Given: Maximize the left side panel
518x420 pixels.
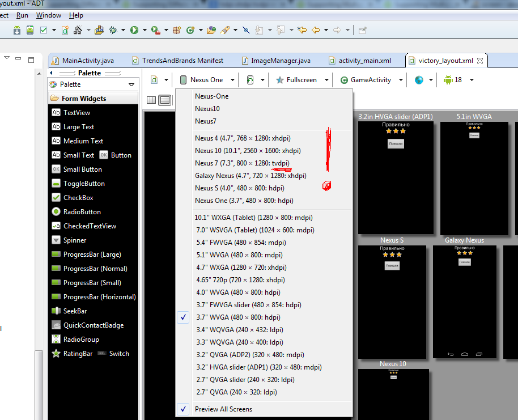Looking at the screenshot, I should coord(31,60).
